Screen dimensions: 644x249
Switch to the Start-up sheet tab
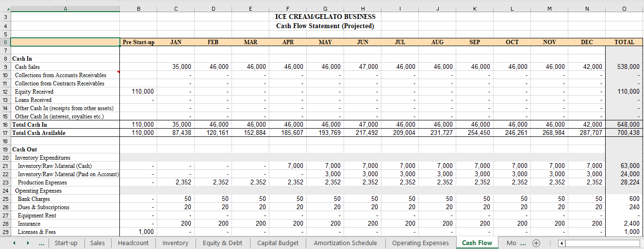point(66,243)
